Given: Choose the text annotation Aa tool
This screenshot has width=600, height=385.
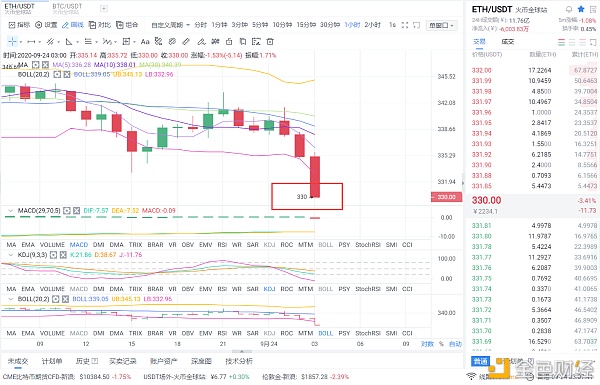Looking at the screenshot, I should point(145,41).
